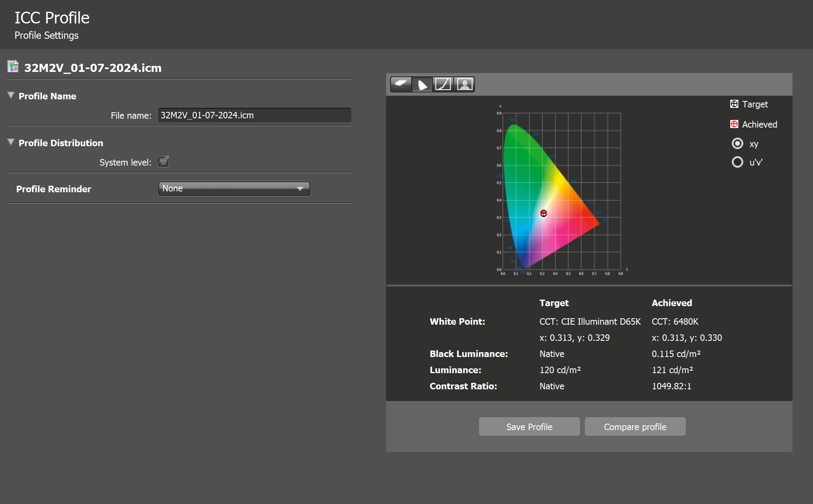Screen dimensions: 813x504
Task: Collapse the Profile Distribution section
Action: pyautogui.click(x=11, y=143)
